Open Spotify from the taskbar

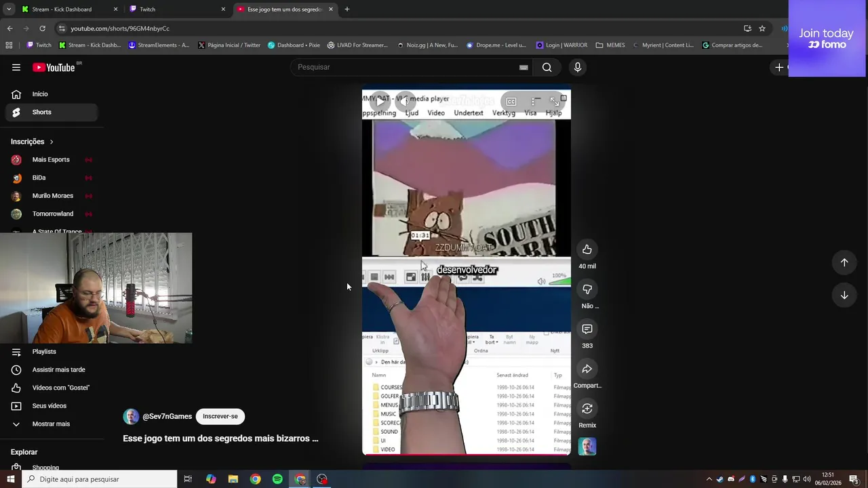[x=277, y=479]
